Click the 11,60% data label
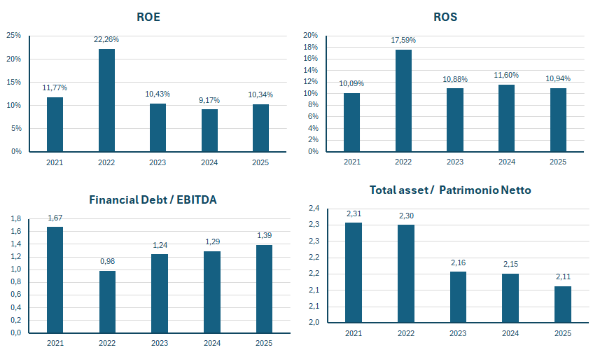This screenshot has width=600, height=364. (506, 75)
